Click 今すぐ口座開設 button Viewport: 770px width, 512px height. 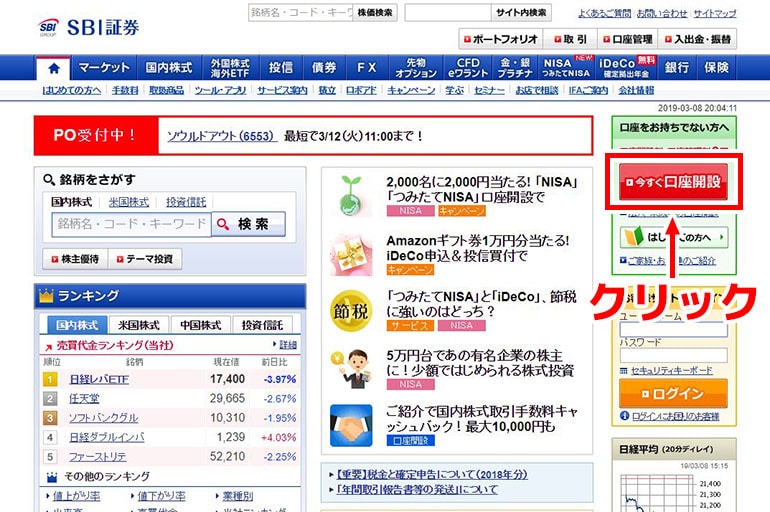point(673,182)
